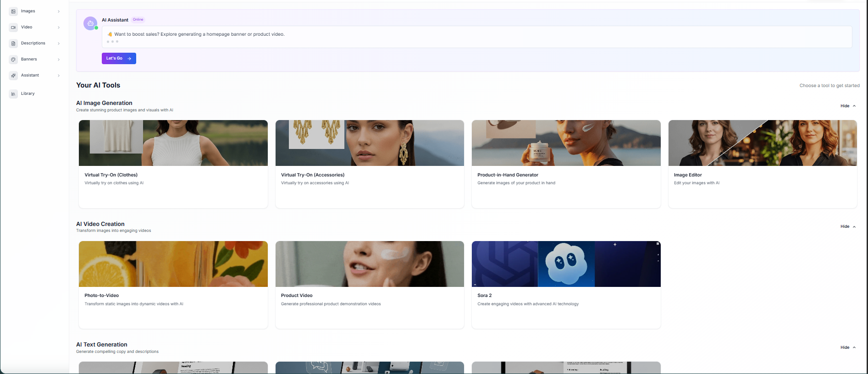Open the Sora 2 tool title

pyautogui.click(x=484, y=296)
